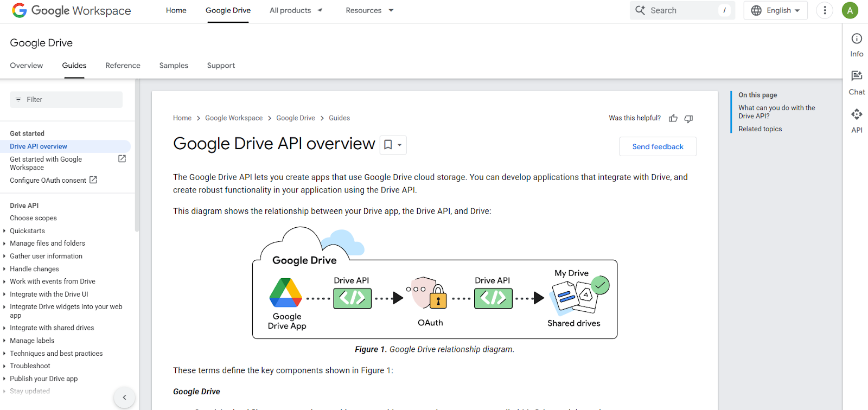Expand Quickstarts section in sidebar
The image size is (868, 410).
(4, 231)
